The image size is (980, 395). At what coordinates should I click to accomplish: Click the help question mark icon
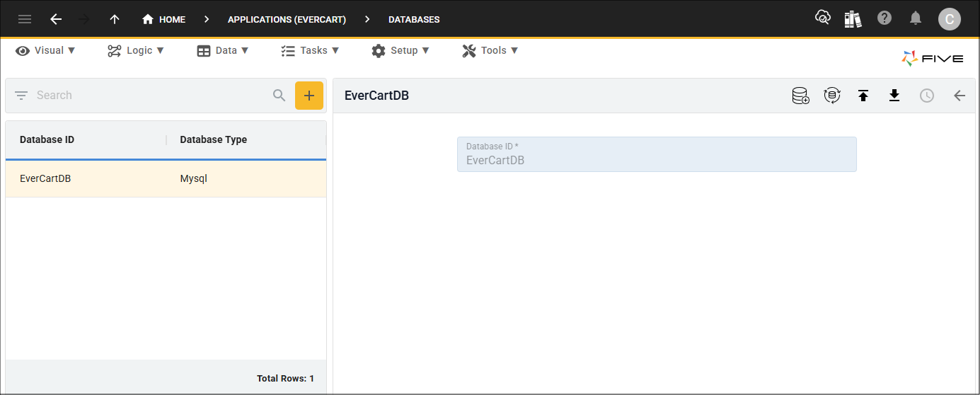pos(884,18)
